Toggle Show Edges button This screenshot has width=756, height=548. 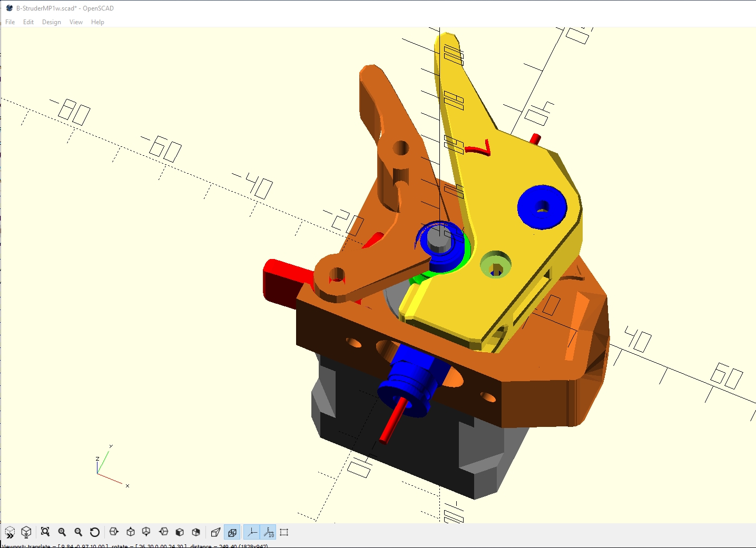(x=284, y=532)
